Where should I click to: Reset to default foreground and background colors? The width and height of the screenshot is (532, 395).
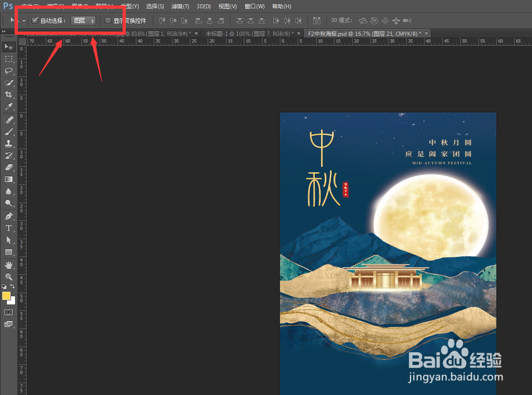tap(4, 287)
